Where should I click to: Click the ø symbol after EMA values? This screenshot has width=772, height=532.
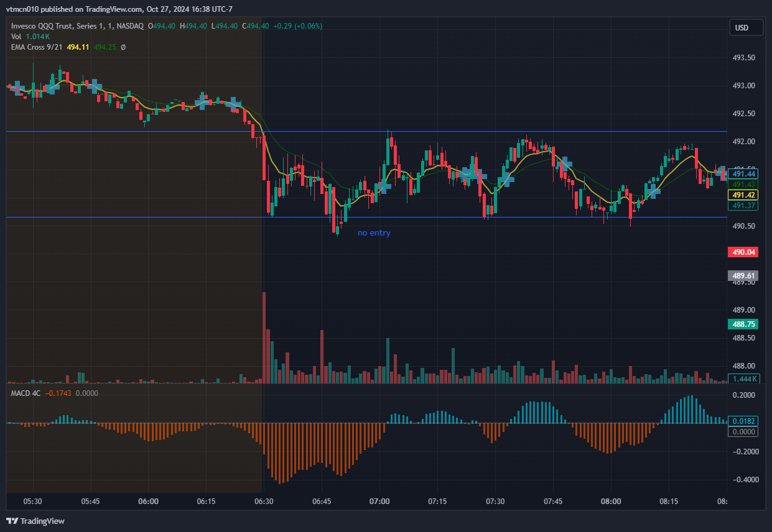[x=123, y=47]
